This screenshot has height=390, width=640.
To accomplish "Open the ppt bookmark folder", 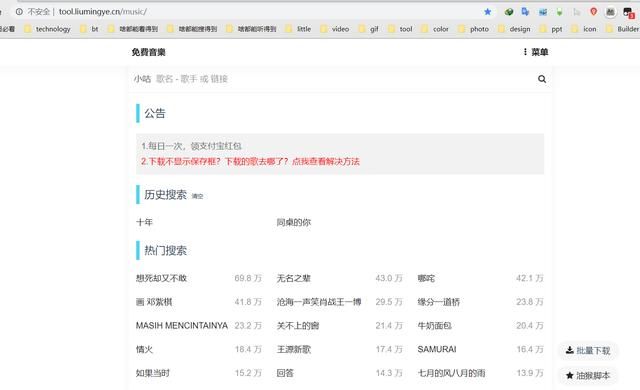I will (x=551, y=29).
